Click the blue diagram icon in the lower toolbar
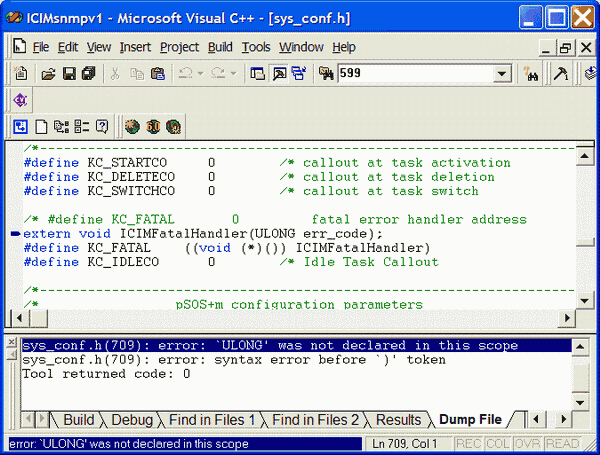Screen dimensions: 600x455 (20, 127)
